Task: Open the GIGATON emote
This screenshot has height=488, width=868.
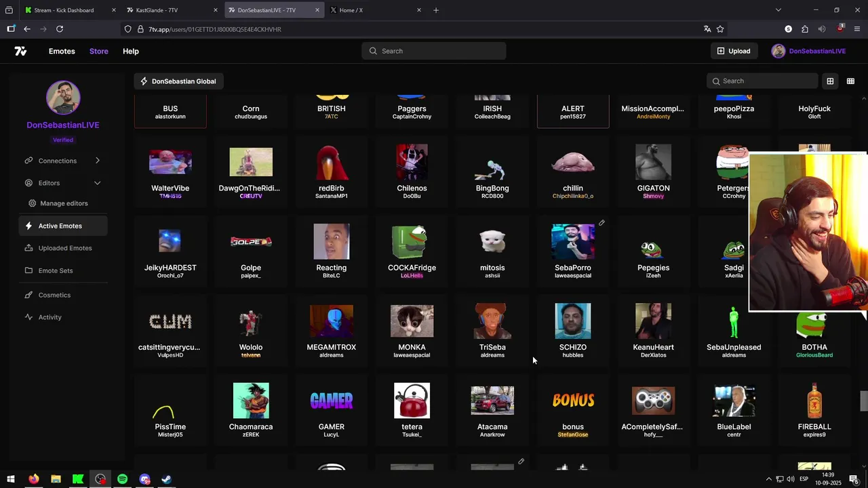Action: (653, 171)
